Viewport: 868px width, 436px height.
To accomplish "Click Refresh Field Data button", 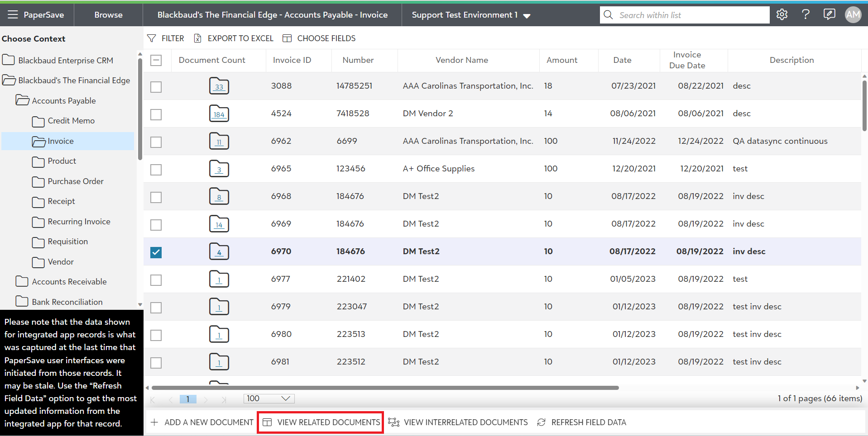I will 582,422.
